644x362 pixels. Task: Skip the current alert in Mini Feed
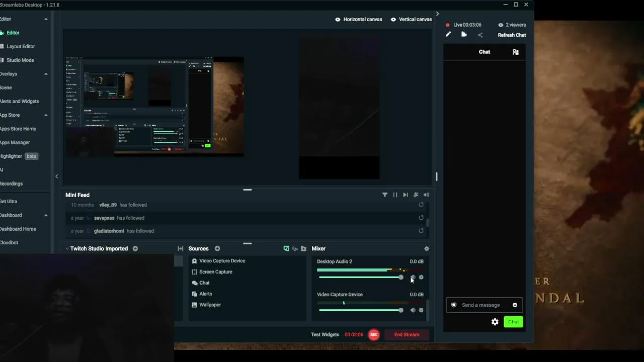406,195
